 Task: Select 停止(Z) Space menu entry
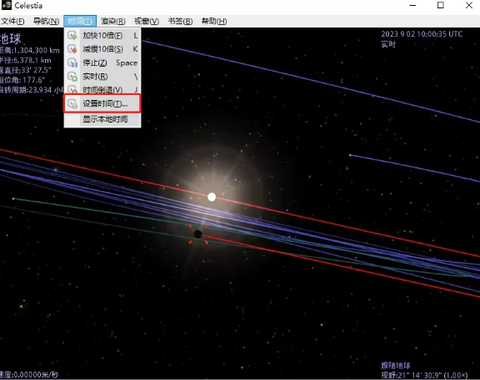(x=103, y=63)
